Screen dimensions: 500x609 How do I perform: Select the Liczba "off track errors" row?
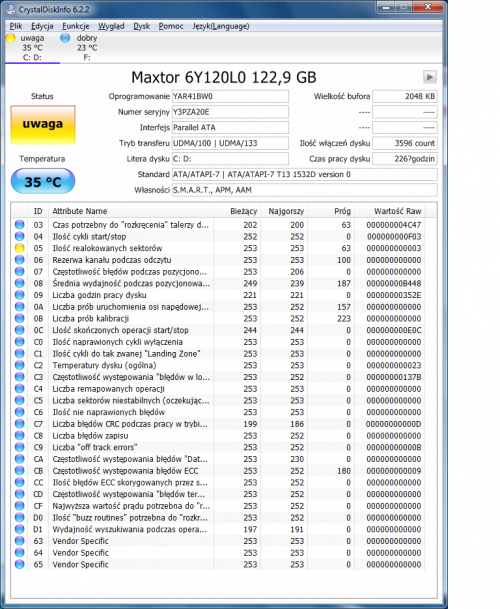point(218,447)
